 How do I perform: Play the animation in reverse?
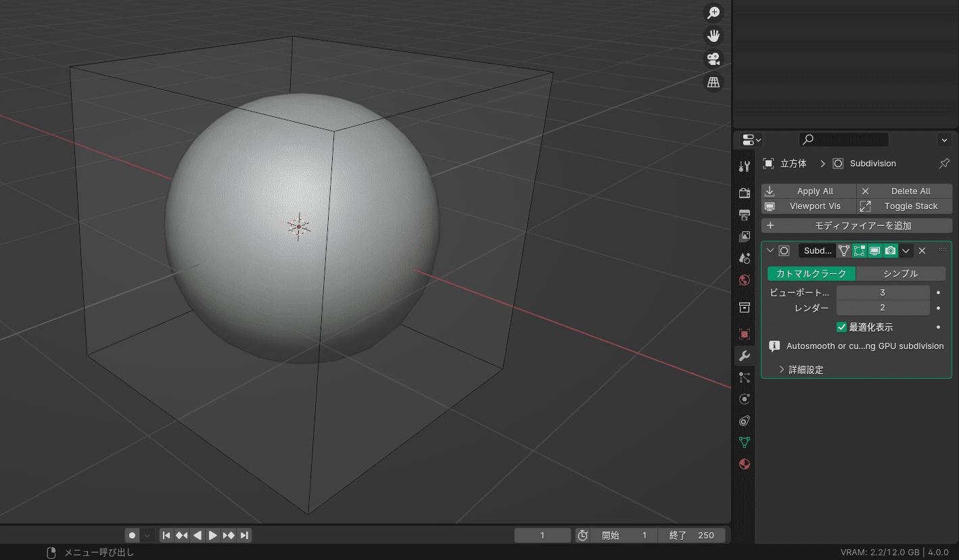pos(197,536)
